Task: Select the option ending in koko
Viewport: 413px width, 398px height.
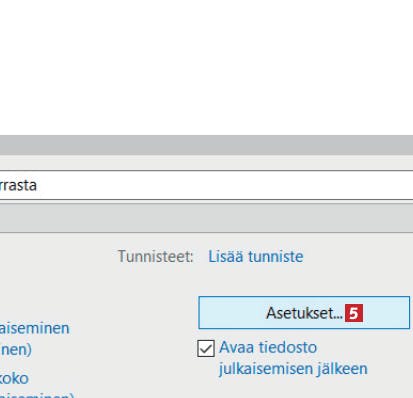Action: [x=14, y=378]
